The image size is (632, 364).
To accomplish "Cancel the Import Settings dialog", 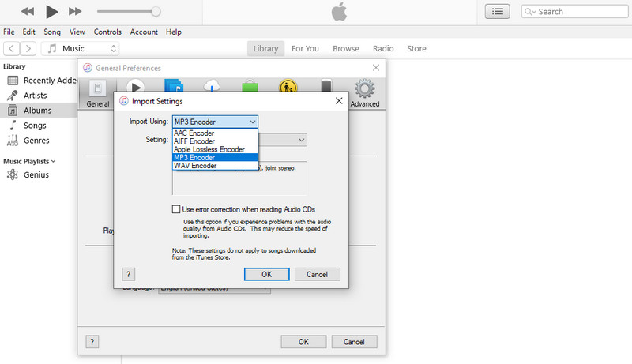I will pos(318,274).
